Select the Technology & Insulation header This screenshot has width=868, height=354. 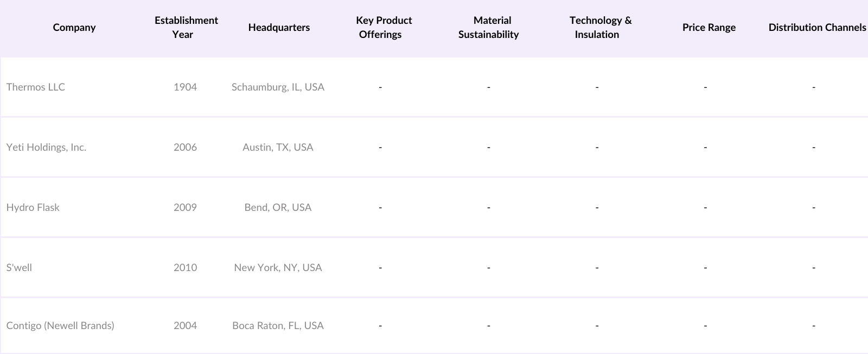click(600, 28)
